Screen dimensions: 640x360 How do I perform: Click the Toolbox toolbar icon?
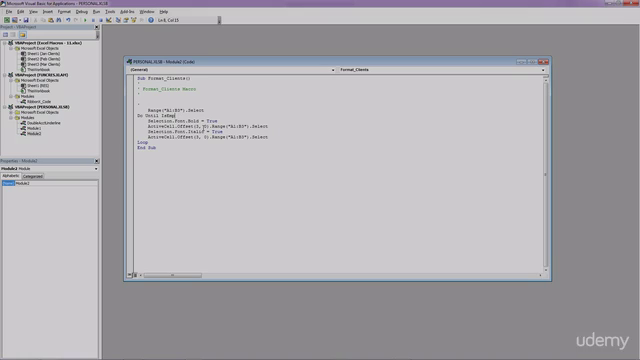pos(142,20)
